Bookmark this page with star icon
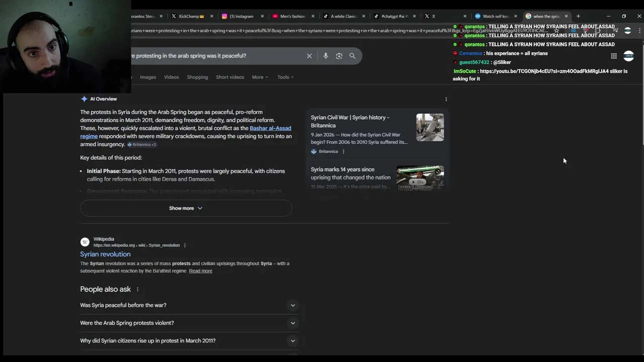644x362 pixels. (556, 31)
